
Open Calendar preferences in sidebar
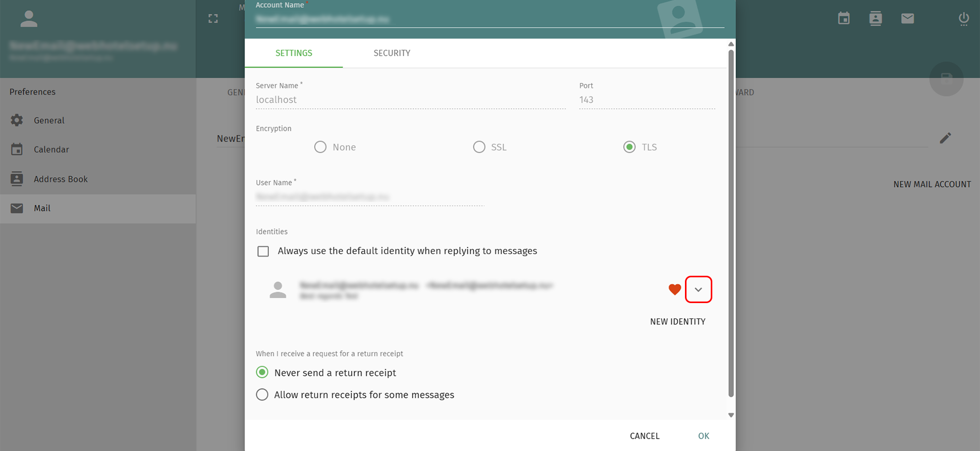click(51, 149)
